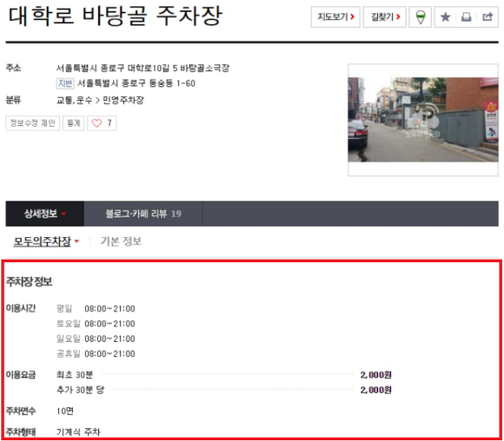The width and height of the screenshot is (504, 441).
Task: Click the 주차장 정보 heading
Action: 30,281
